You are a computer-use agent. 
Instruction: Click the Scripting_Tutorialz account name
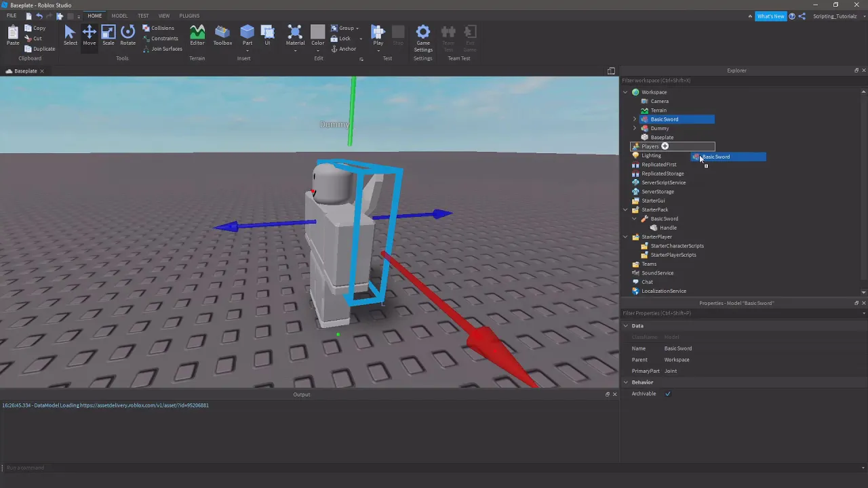[x=835, y=16]
